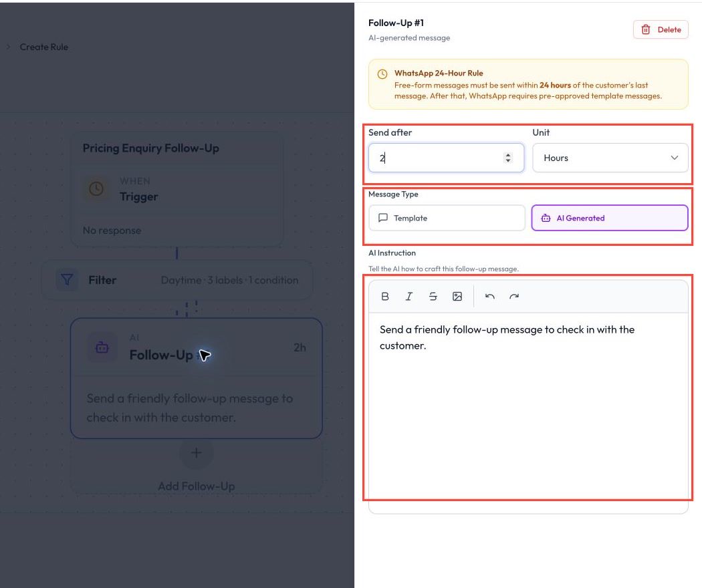
Task: Click the robot icon on the AI Generated option
Action: (x=546, y=218)
